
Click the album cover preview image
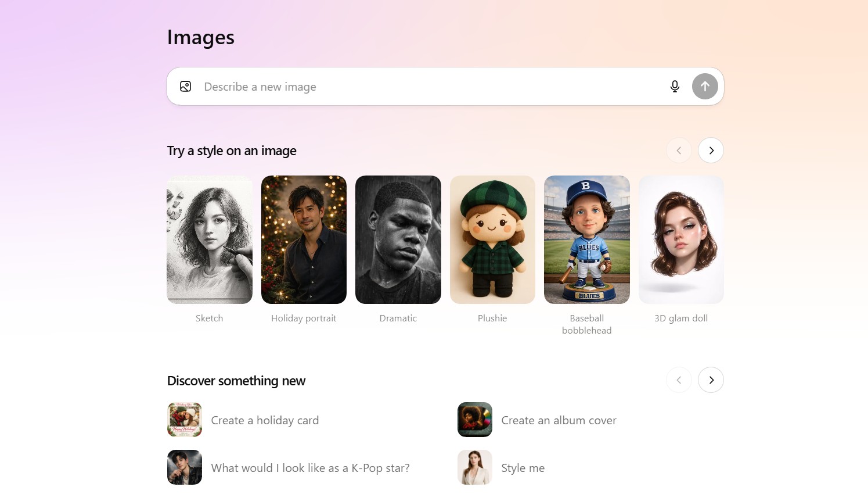[474, 419]
